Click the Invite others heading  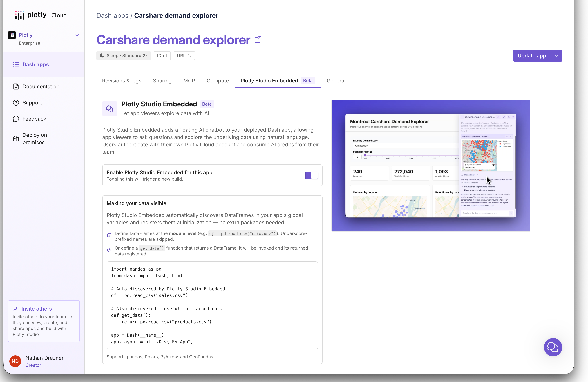coord(37,309)
